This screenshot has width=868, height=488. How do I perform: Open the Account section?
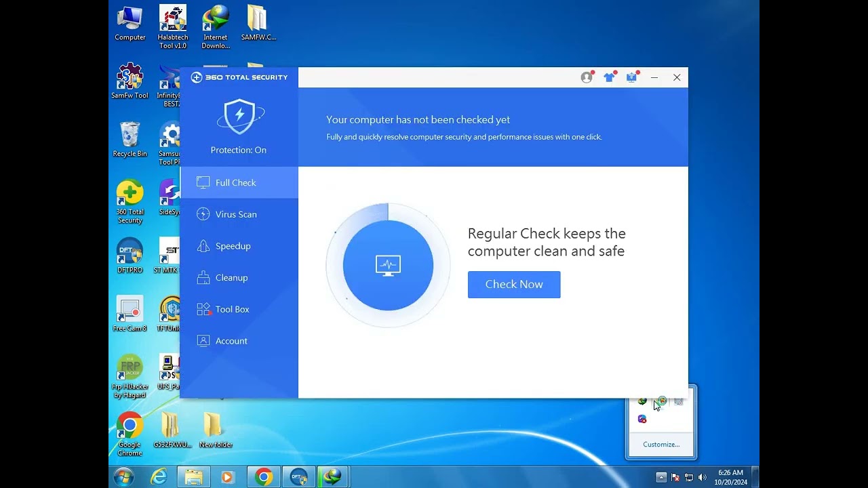coord(239,341)
